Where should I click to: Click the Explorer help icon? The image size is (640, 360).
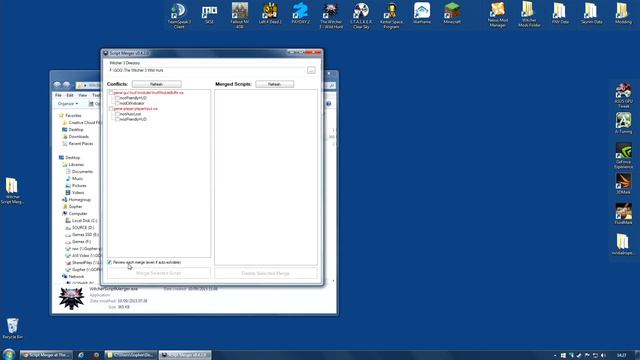(329, 104)
